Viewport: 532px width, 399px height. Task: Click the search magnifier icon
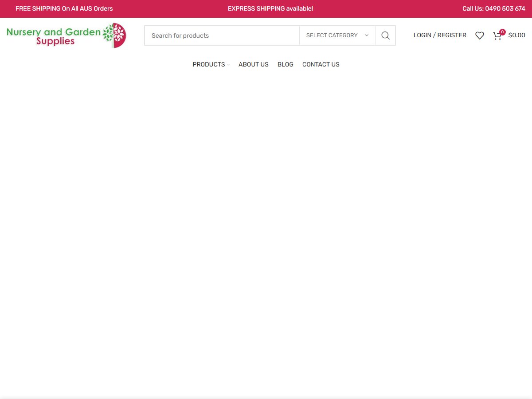[385, 35]
